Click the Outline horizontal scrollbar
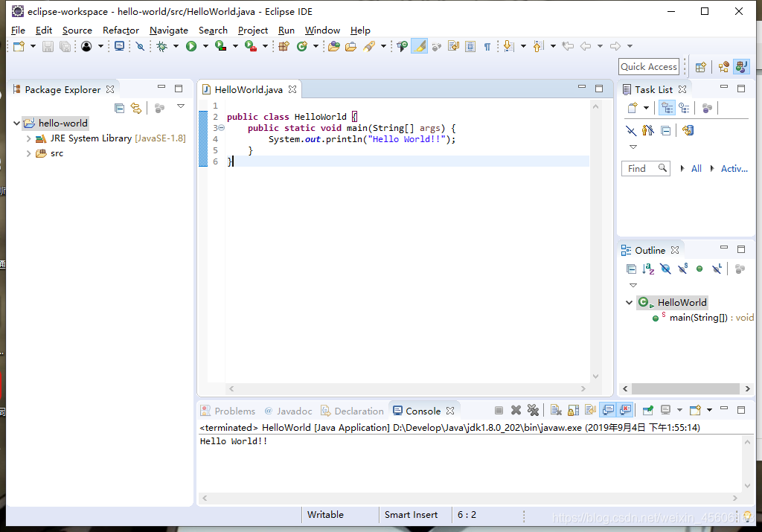The image size is (762, 532). [x=685, y=388]
